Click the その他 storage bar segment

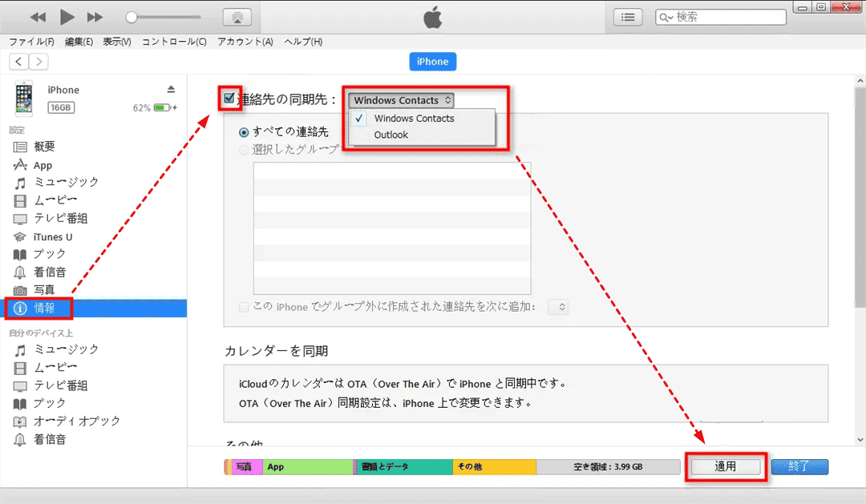coord(494,466)
